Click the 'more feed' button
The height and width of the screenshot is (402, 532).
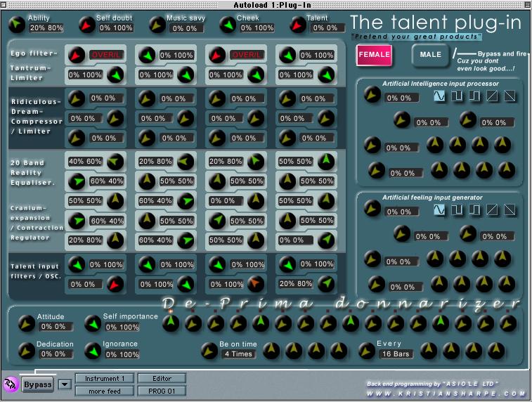pyautogui.click(x=104, y=391)
